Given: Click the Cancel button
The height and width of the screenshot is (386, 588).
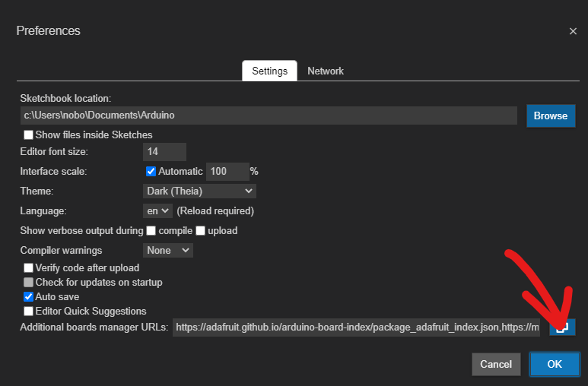Looking at the screenshot, I should click(x=496, y=364).
